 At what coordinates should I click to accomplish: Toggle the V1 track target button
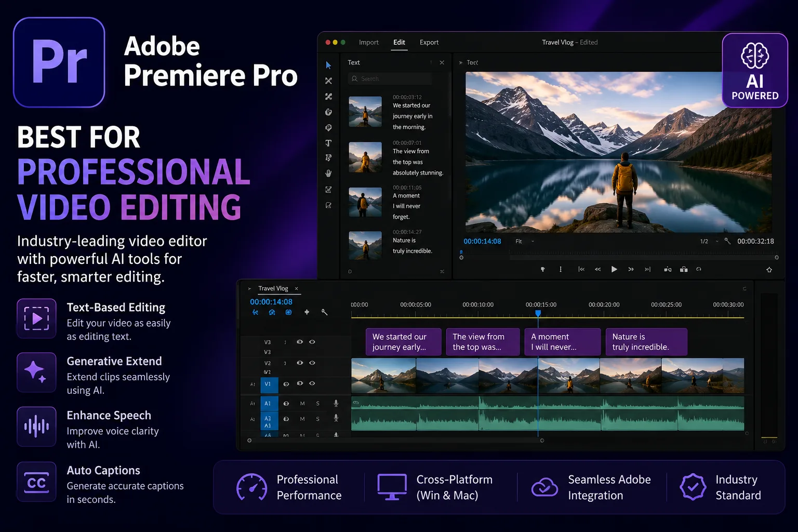[x=269, y=384]
